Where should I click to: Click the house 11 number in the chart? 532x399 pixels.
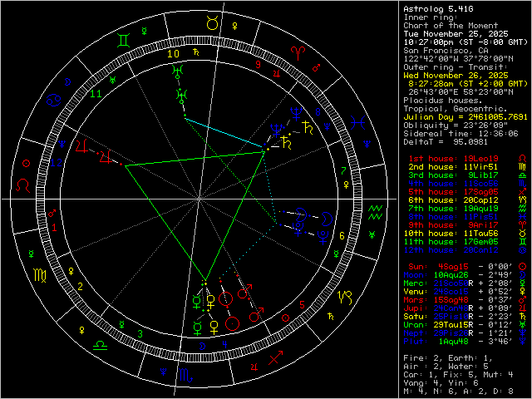click(96, 94)
